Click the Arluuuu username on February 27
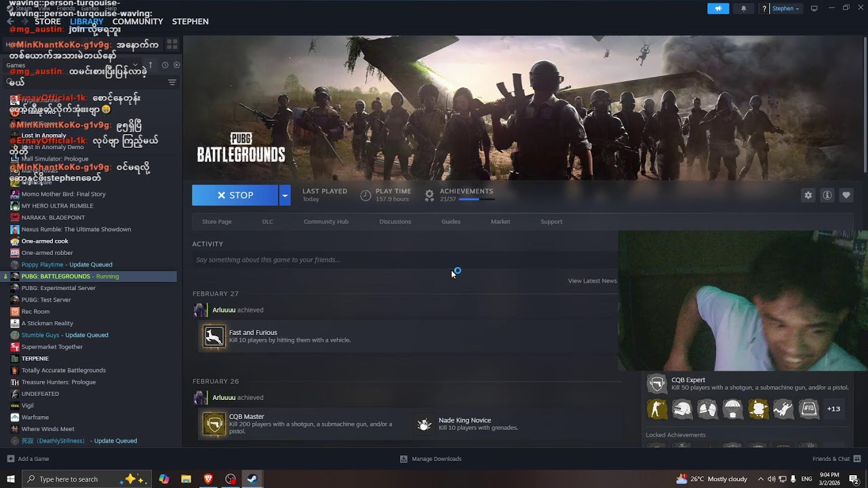Viewport: 868px width, 488px height. click(224, 310)
